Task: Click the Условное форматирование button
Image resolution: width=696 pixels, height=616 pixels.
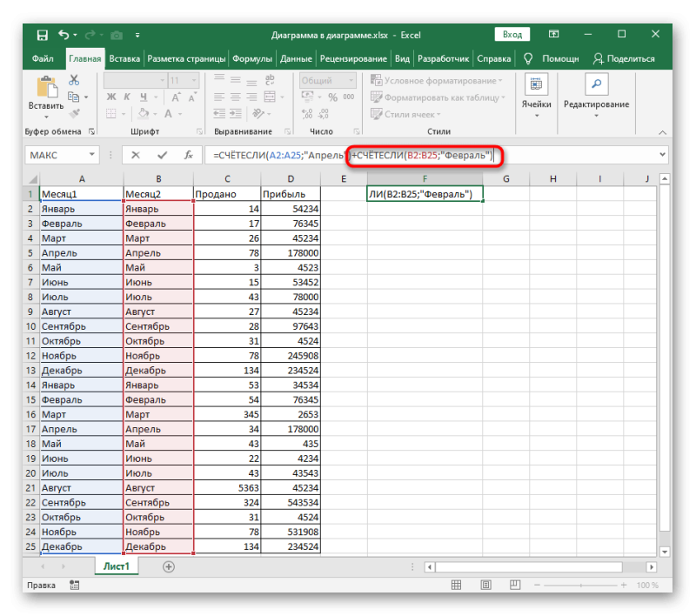Action: click(437, 80)
